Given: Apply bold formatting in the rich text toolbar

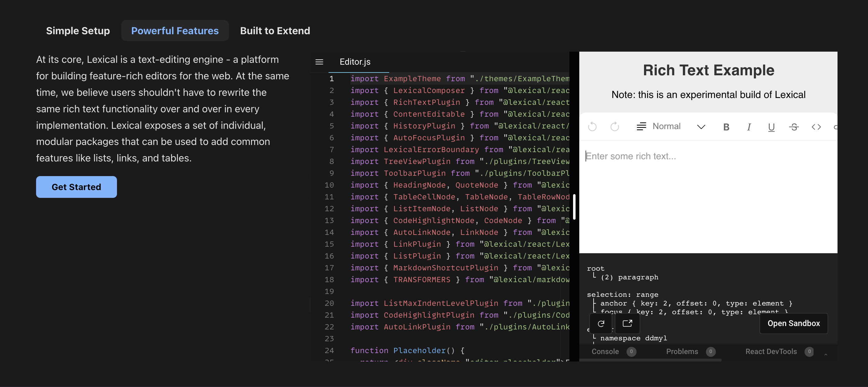Looking at the screenshot, I should (726, 127).
